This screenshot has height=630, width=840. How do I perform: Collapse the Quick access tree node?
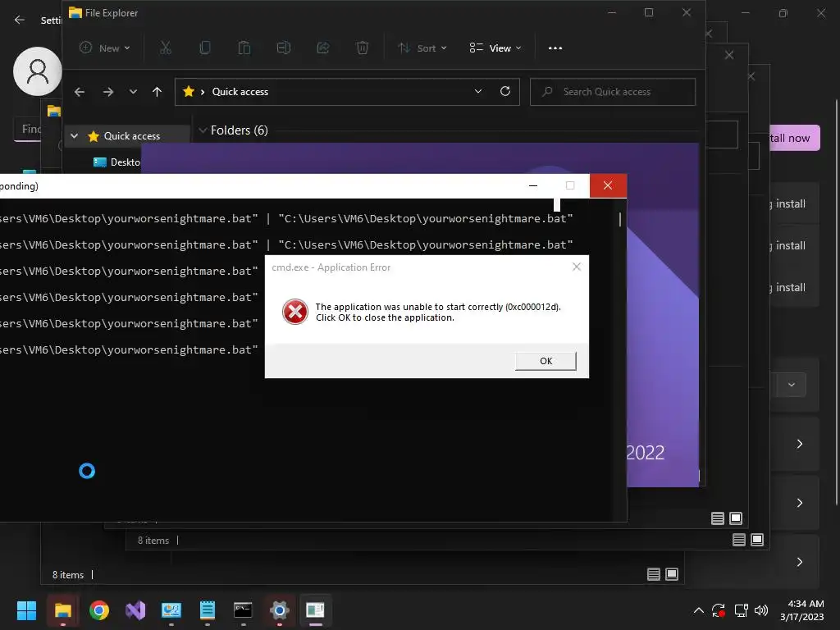[75, 136]
